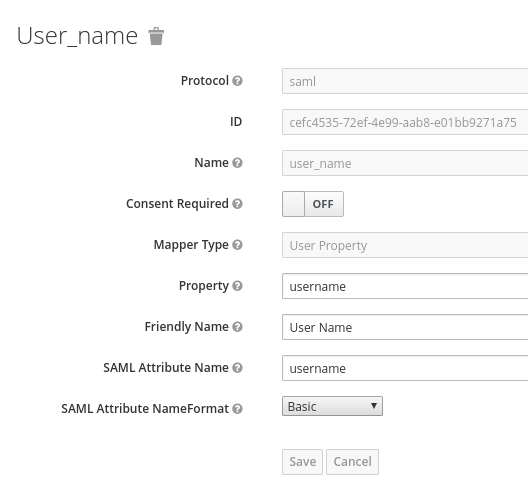Select the 'ID' label text
The image size is (528, 494).
point(236,122)
